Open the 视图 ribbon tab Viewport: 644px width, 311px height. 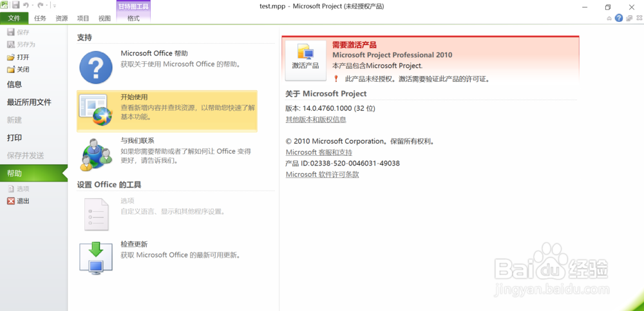click(104, 18)
